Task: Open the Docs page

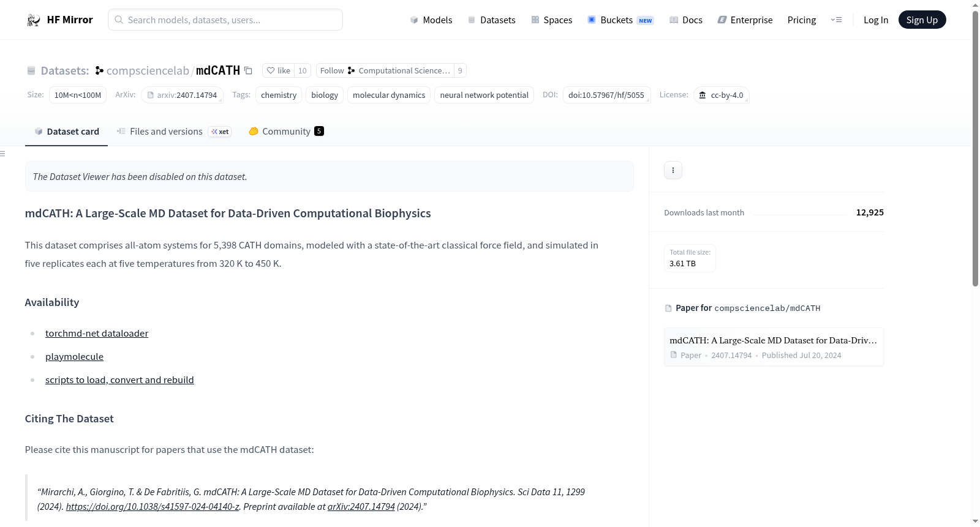Action: pos(686,20)
